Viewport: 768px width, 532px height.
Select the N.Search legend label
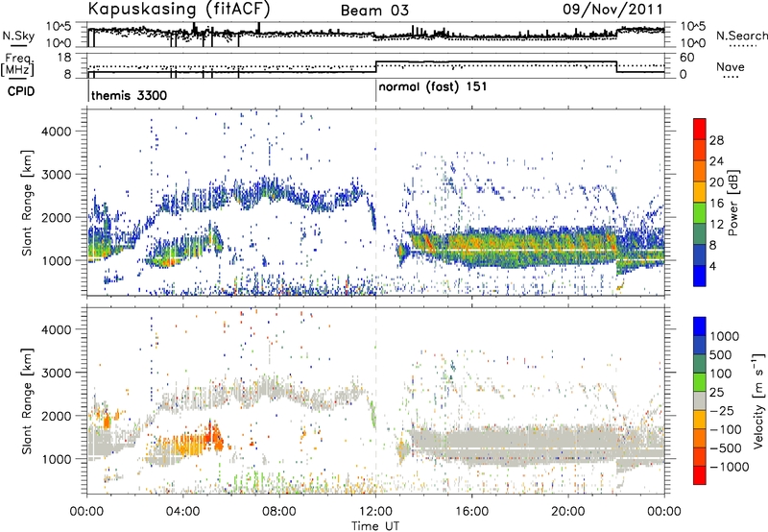tap(742, 36)
